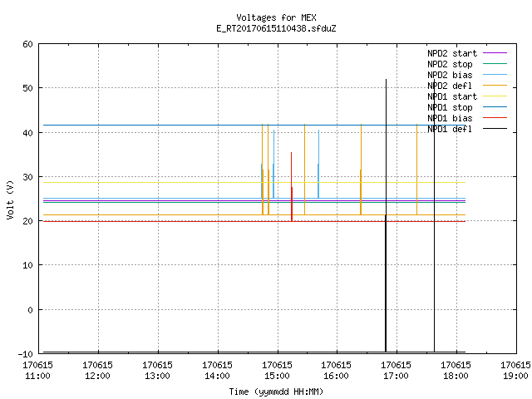Click the x-axis tick label 16:00
Screen dimensions: 532x399
(x=336, y=376)
